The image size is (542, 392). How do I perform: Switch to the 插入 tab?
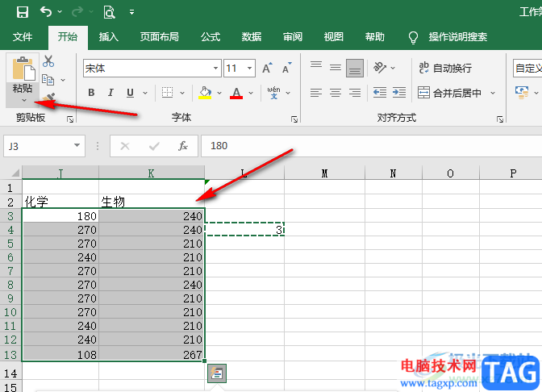[109, 36]
